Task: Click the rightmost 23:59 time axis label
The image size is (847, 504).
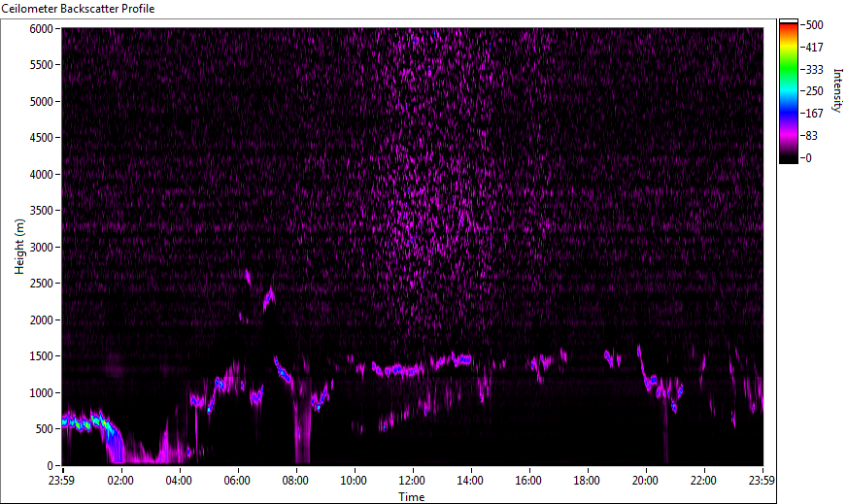Action: point(762,481)
